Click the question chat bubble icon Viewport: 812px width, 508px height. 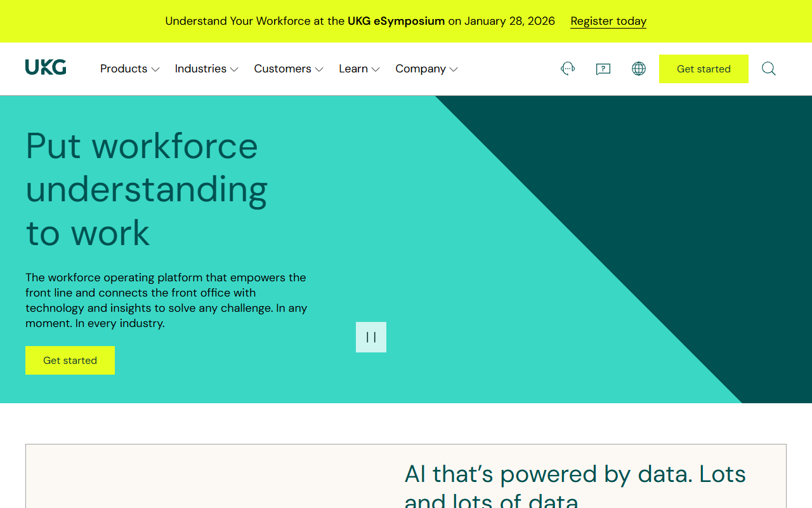point(603,69)
